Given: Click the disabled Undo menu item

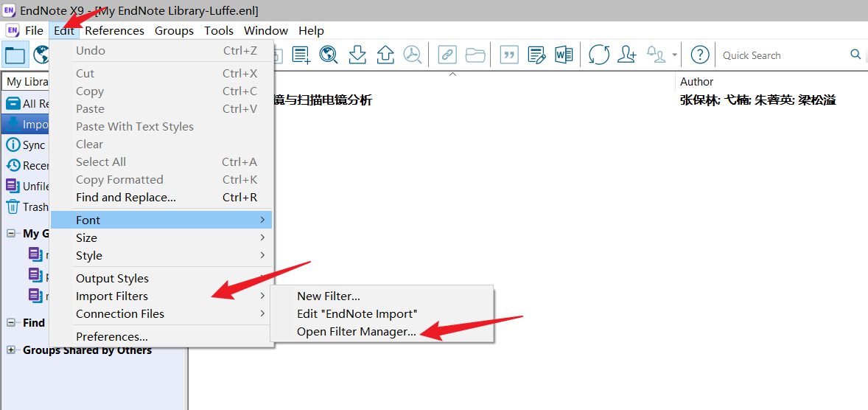Looking at the screenshot, I should [x=161, y=50].
